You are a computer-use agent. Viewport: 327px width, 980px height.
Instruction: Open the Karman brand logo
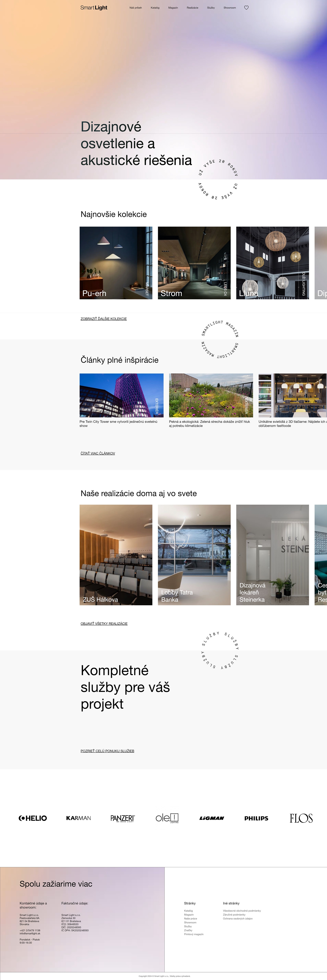tap(78, 818)
